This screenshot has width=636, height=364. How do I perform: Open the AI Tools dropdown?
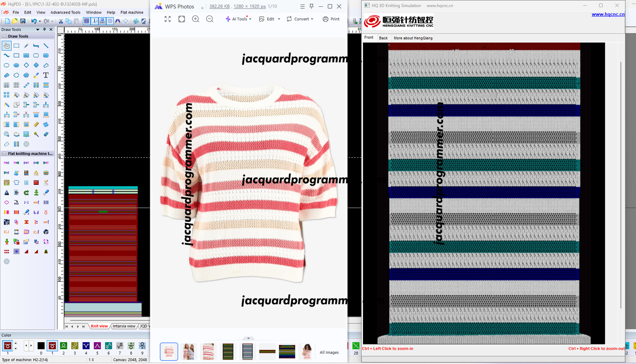pyautogui.click(x=238, y=19)
